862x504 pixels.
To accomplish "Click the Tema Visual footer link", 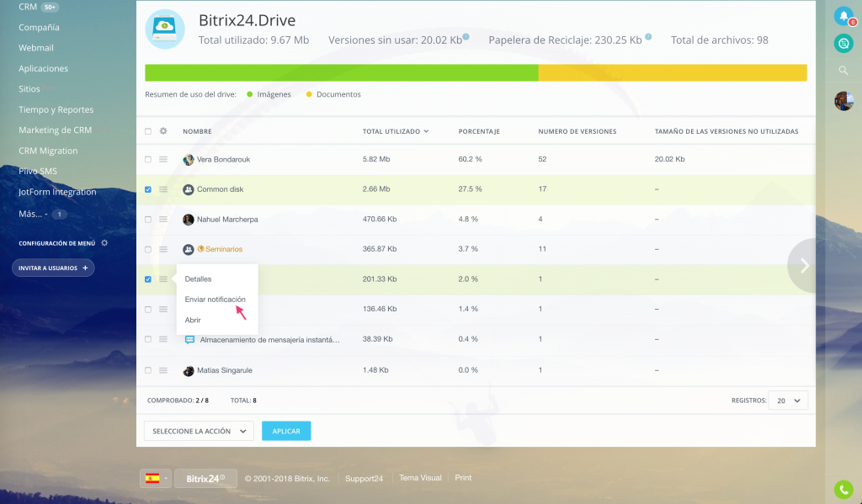I will [x=420, y=478].
